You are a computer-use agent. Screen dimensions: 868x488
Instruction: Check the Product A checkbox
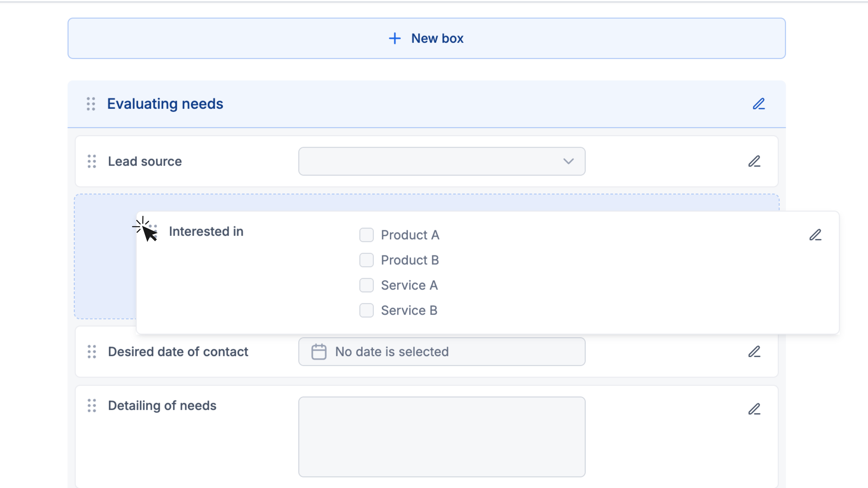366,235
